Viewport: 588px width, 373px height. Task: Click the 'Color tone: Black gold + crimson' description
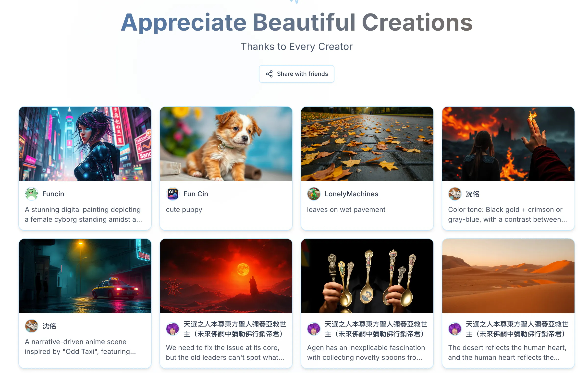pos(508,214)
